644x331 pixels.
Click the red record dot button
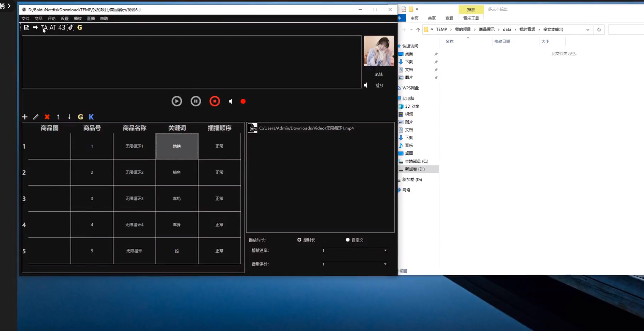(243, 102)
